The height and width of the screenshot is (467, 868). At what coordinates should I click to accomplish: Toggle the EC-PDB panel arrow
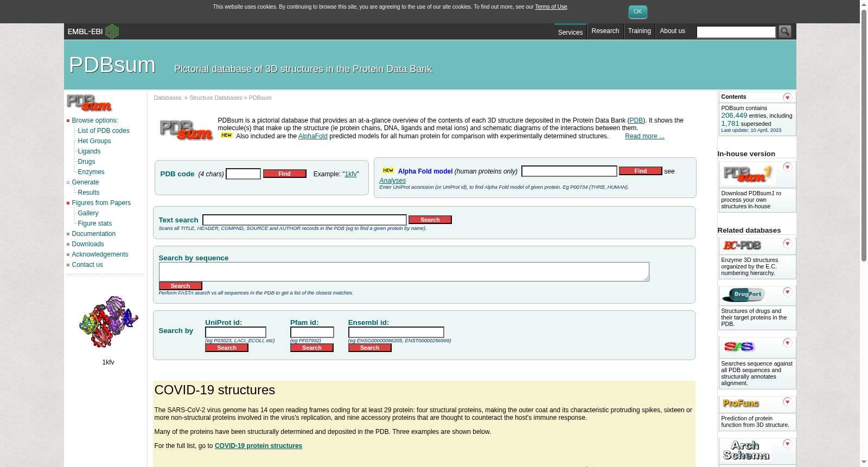(x=788, y=244)
